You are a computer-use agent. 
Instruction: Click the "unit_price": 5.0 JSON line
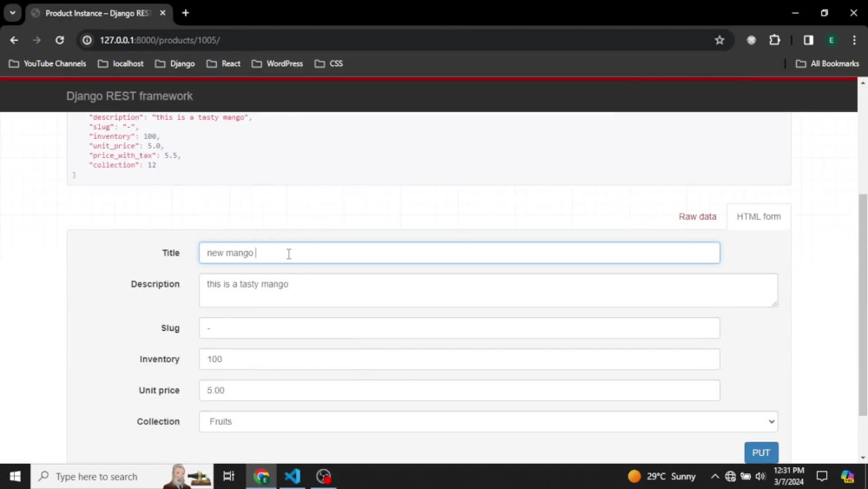click(x=126, y=146)
